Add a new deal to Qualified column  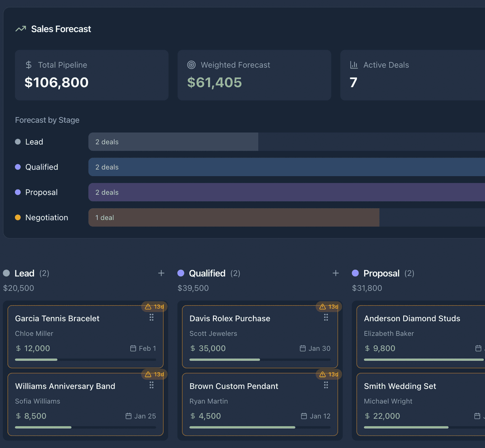(335, 273)
